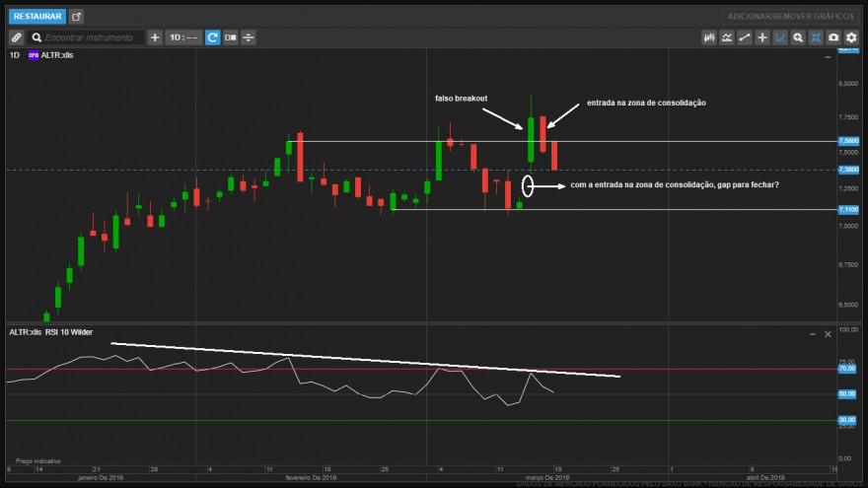Open the candlestick chart type menu
Image resolution: width=868 pixels, height=488 pixels.
coord(708,37)
